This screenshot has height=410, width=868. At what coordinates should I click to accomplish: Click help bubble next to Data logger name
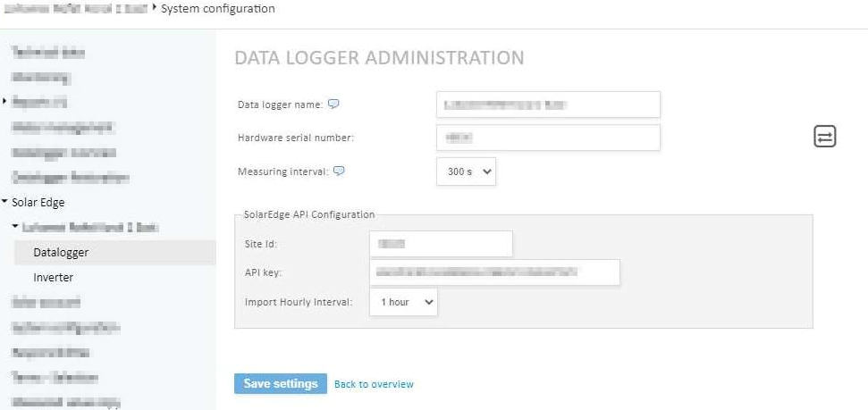pos(333,104)
